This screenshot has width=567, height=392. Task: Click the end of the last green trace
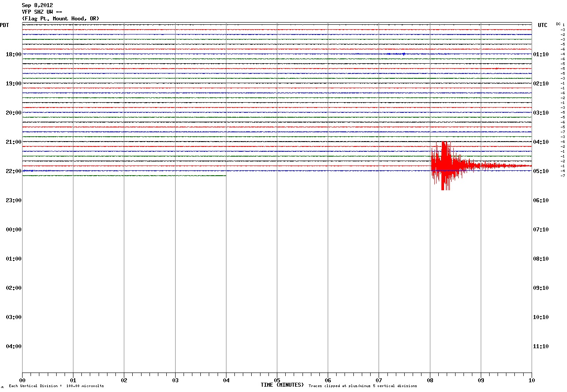[225, 176]
